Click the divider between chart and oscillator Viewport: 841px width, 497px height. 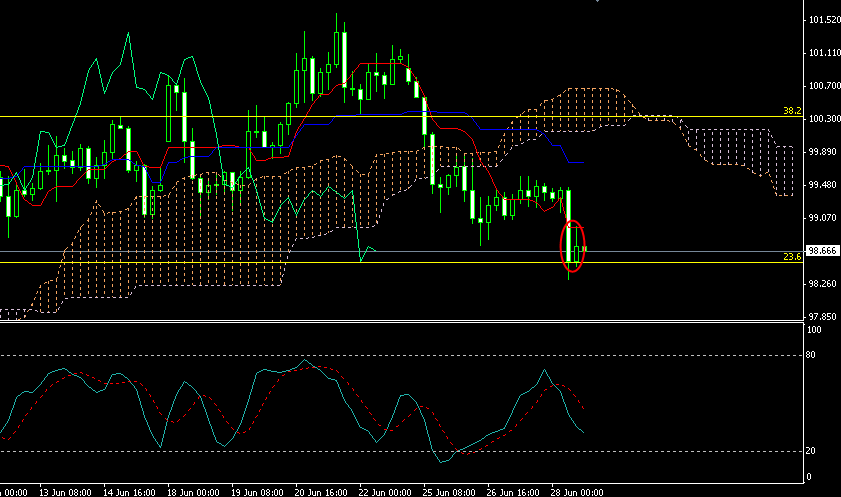(x=400, y=321)
